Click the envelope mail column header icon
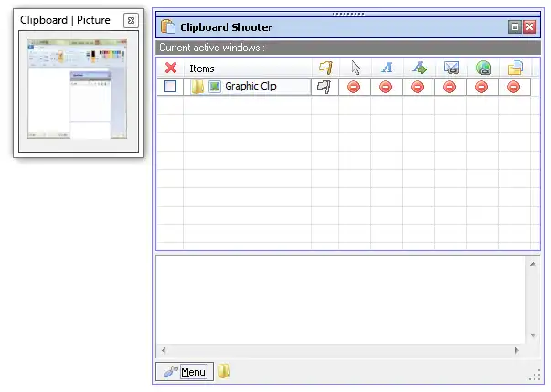 tap(451, 68)
